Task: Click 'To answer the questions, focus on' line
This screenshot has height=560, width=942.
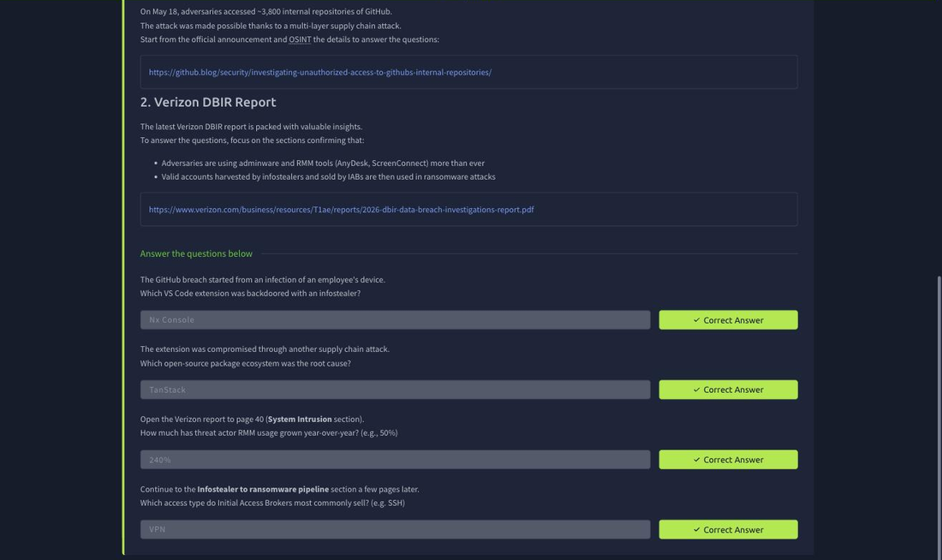Action: (x=252, y=140)
